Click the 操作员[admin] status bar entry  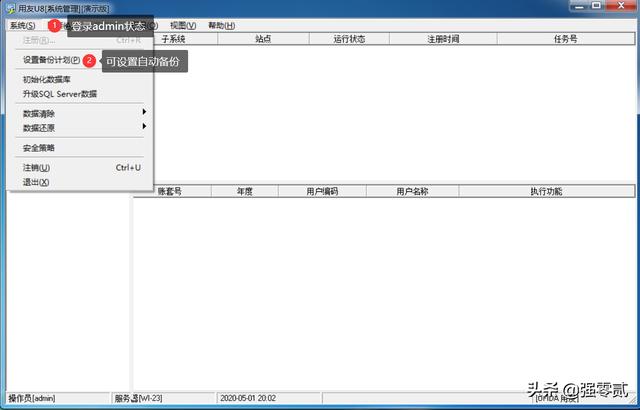click(58, 398)
